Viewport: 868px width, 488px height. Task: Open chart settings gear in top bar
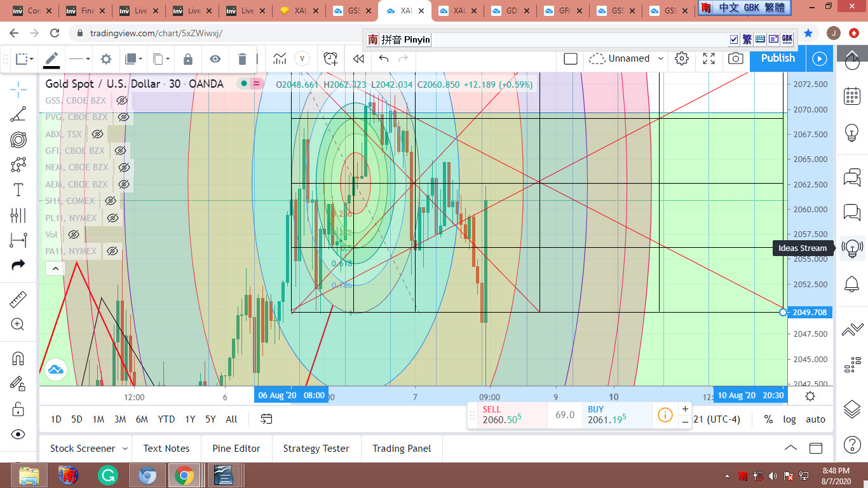click(x=682, y=58)
